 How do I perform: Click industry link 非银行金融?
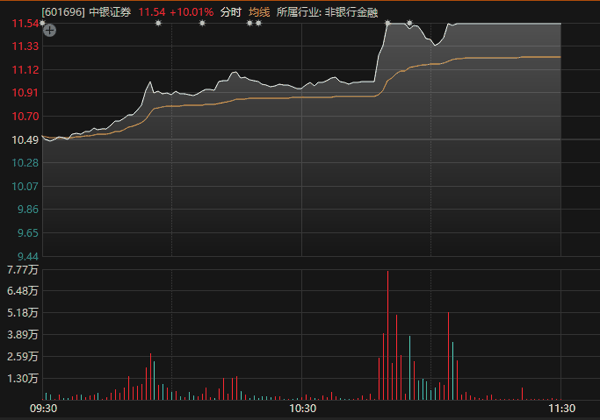click(351, 12)
